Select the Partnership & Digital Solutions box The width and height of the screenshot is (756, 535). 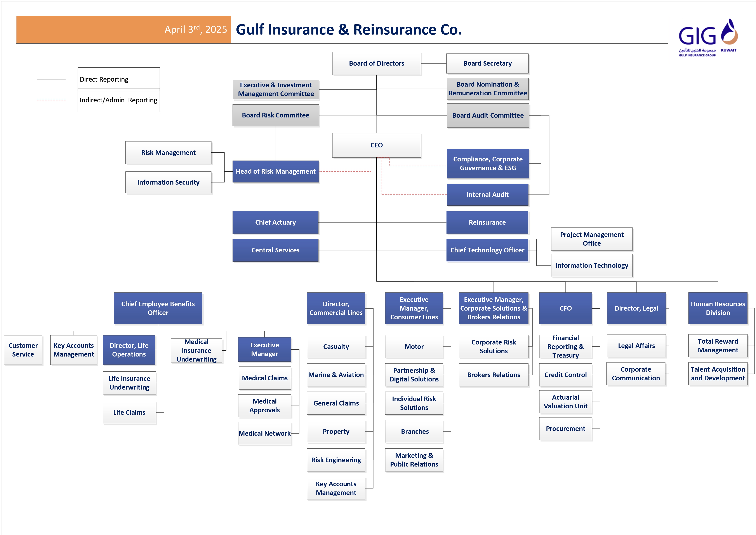point(414,375)
